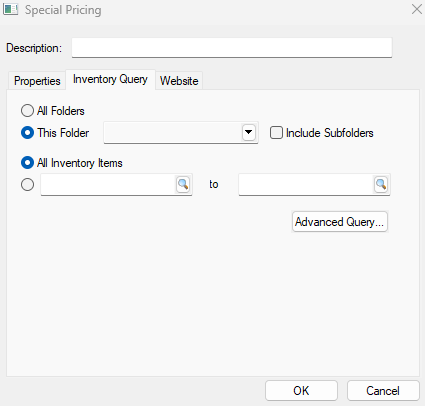Open the Advanced Query dialog

(340, 222)
